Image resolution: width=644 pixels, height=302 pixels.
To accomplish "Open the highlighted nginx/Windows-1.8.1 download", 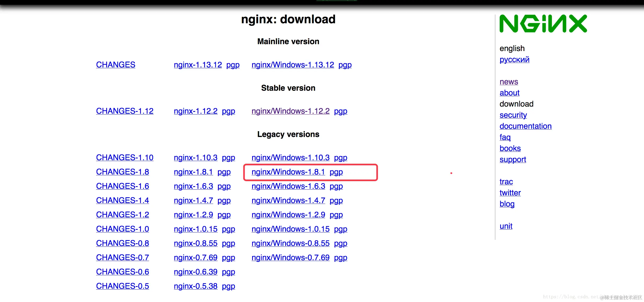I will coord(288,172).
